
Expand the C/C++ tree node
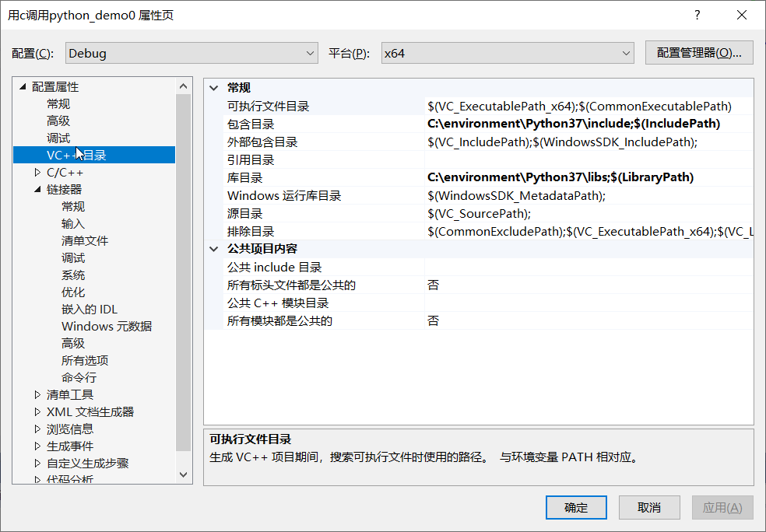pos(37,173)
